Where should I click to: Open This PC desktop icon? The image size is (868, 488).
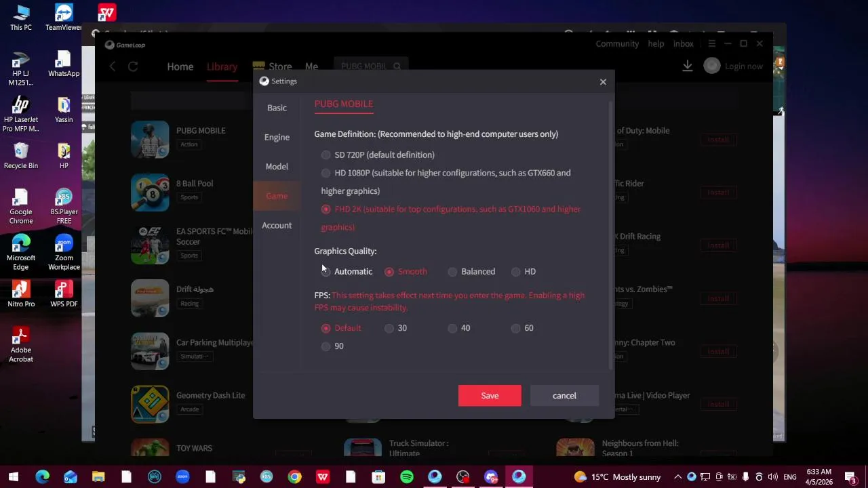[21, 18]
